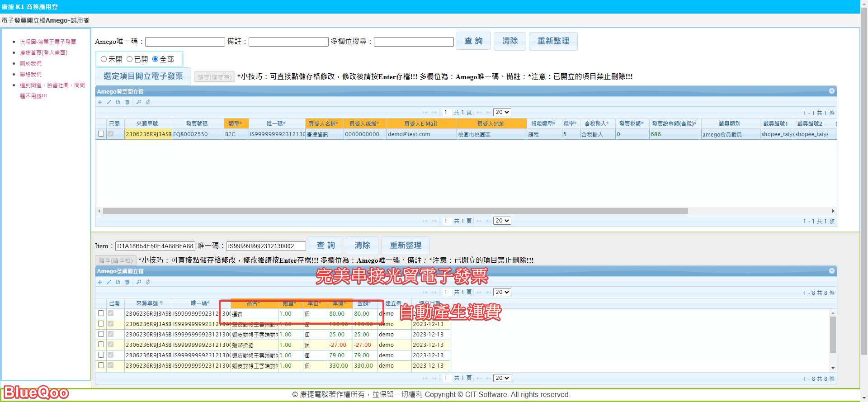Open 康捷首頁(登入畫面) sidebar link
The width and height of the screenshot is (868, 402).
[43, 53]
